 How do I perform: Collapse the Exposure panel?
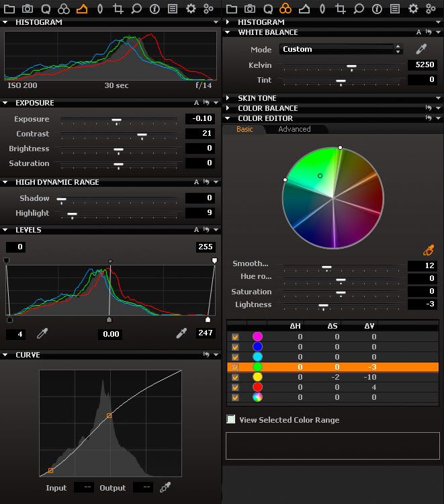tap(5, 103)
